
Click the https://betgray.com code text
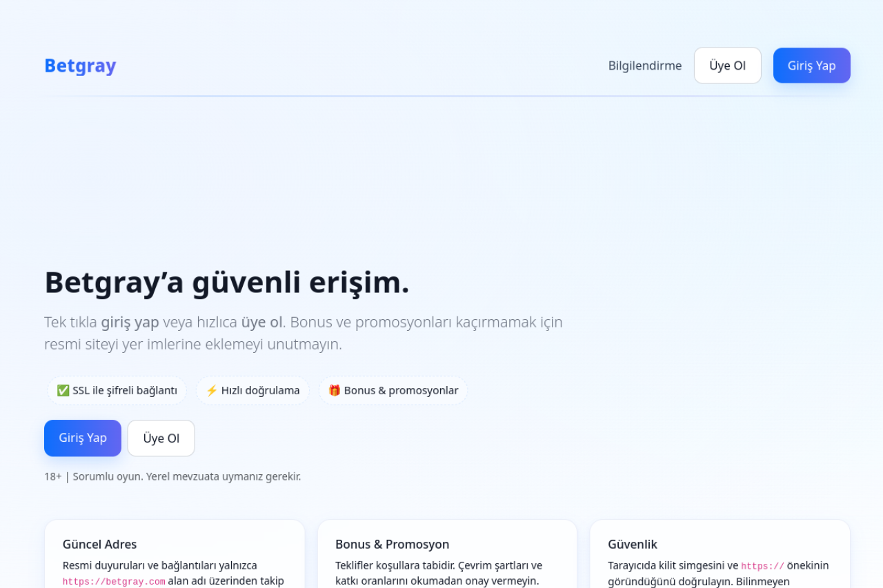(x=114, y=582)
